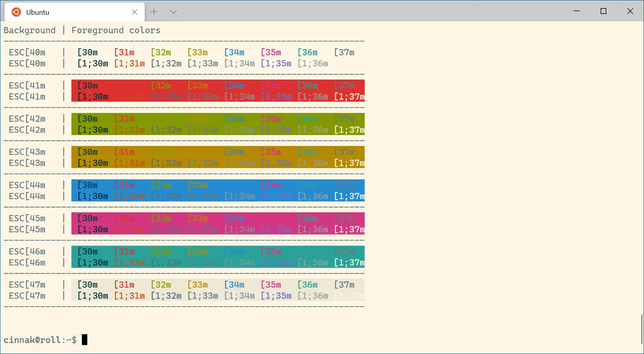Viewport: 644px width, 354px height.
Task: Click the green ESC[42m background bar
Action: click(218, 124)
